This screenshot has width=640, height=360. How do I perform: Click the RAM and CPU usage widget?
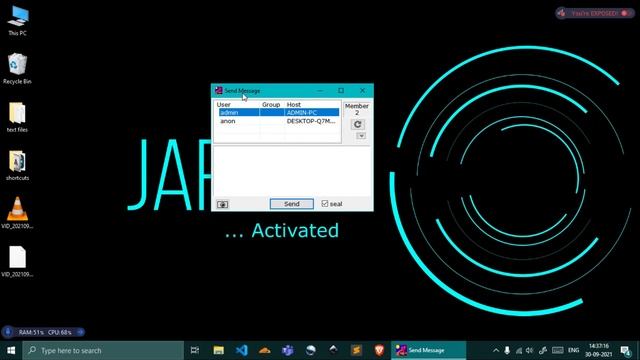43,332
